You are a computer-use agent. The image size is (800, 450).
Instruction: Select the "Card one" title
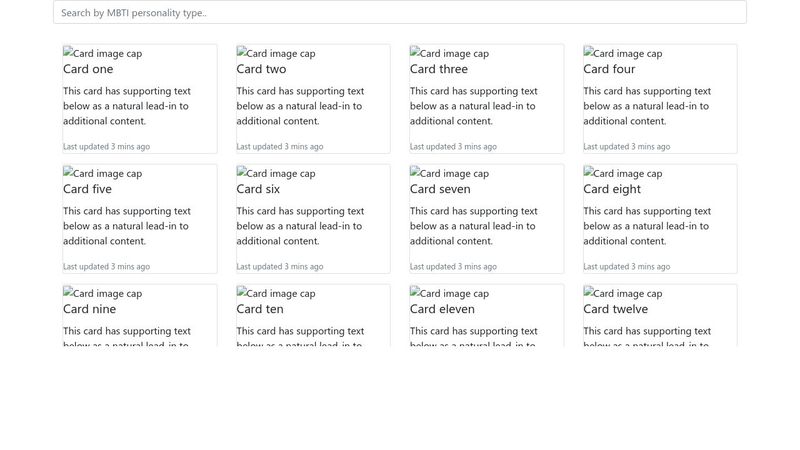pyautogui.click(x=88, y=70)
